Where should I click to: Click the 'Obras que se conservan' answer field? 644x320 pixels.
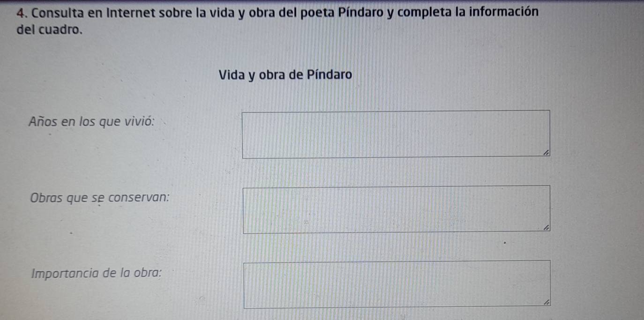(x=396, y=208)
